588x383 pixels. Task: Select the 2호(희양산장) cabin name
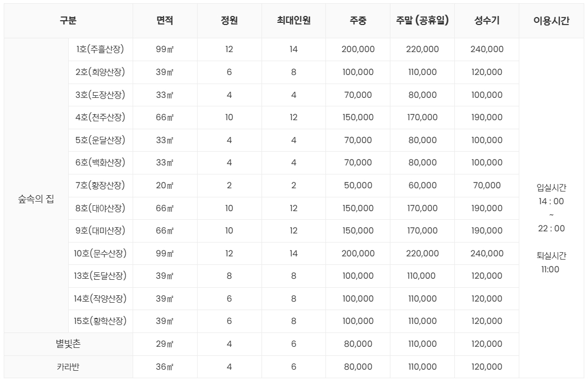pyautogui.click(x=100, y=72)
